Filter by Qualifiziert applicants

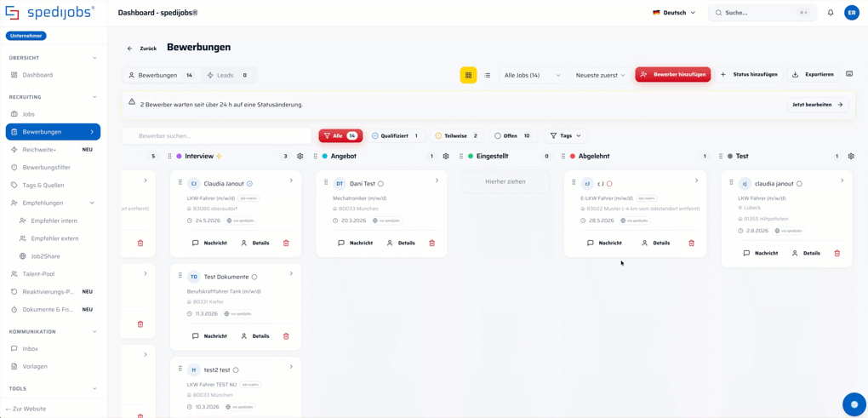[x=397, y=135]
